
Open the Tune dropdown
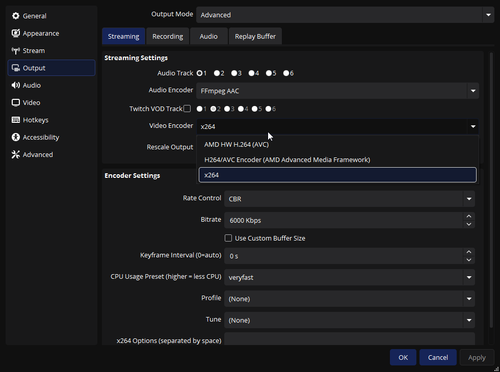pos(350,320)
